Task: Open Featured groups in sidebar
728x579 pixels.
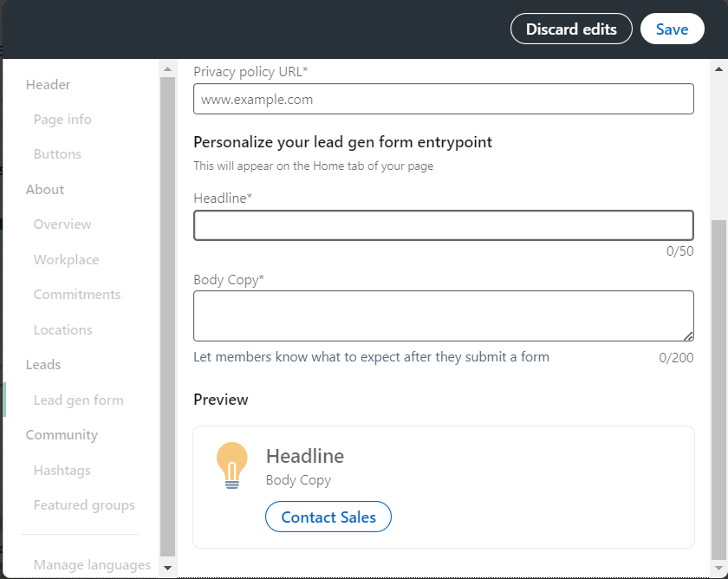Action: pos(84,505)
